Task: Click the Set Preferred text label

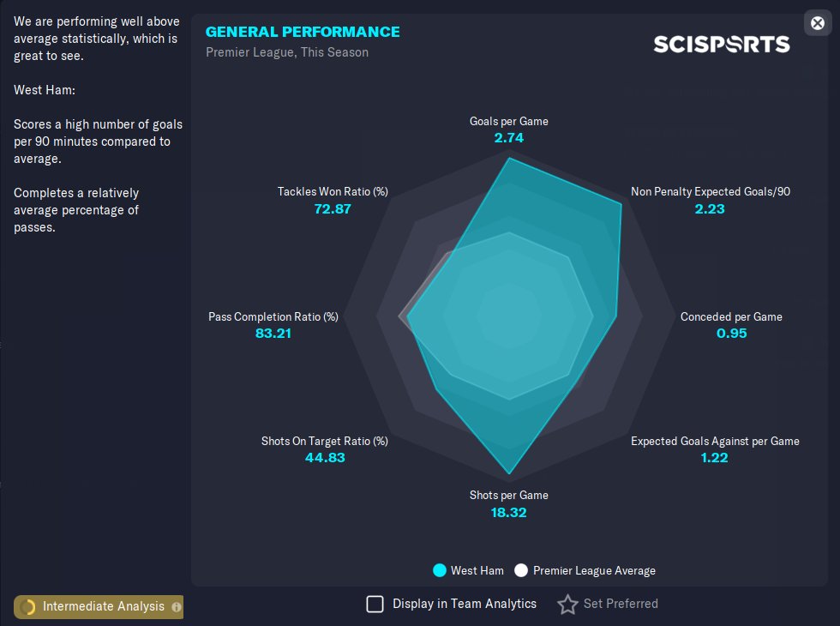Action: click(x=621, y=604)
